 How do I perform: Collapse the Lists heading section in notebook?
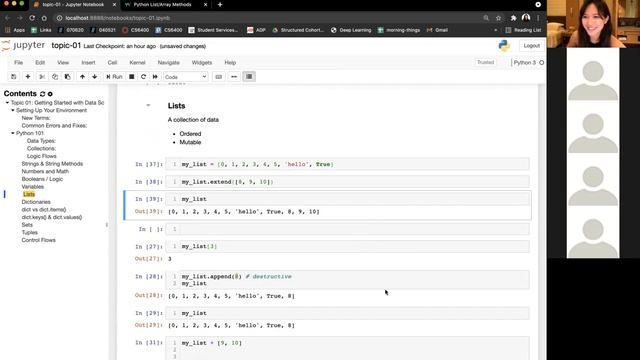(148, 106)
